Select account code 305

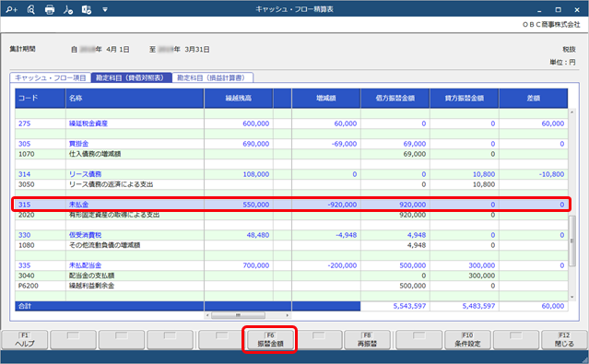[24, 144]
